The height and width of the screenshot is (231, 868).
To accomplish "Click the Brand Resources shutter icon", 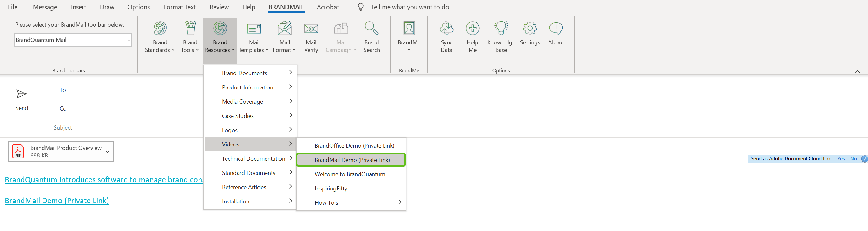I will 220,28.
